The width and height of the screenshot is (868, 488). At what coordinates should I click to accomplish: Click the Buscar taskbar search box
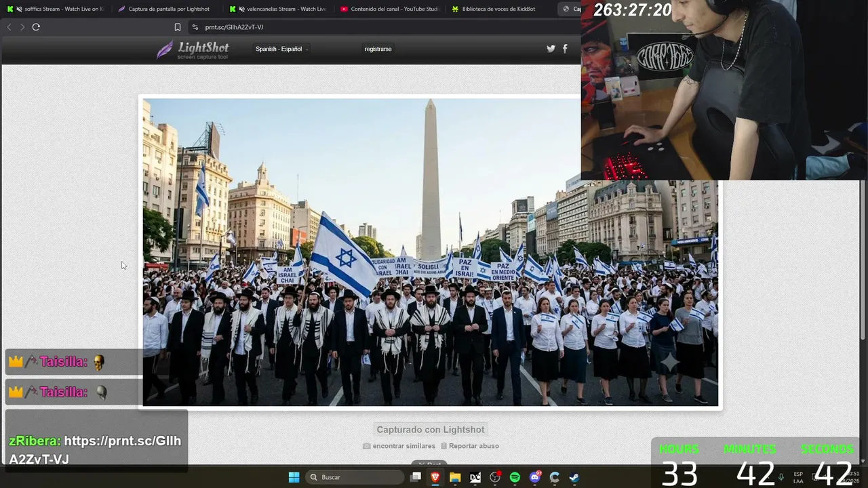click(355, 477)
